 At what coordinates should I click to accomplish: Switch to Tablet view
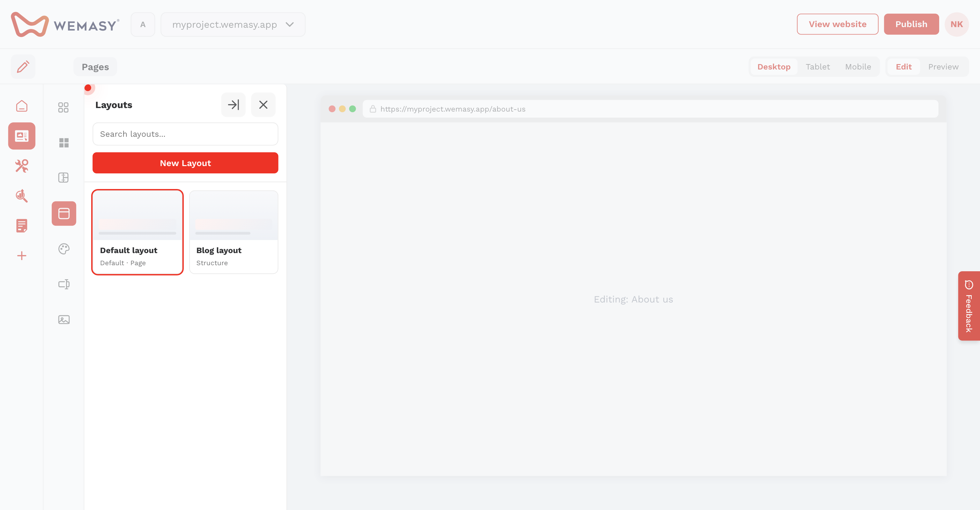(x=818, y=67)
